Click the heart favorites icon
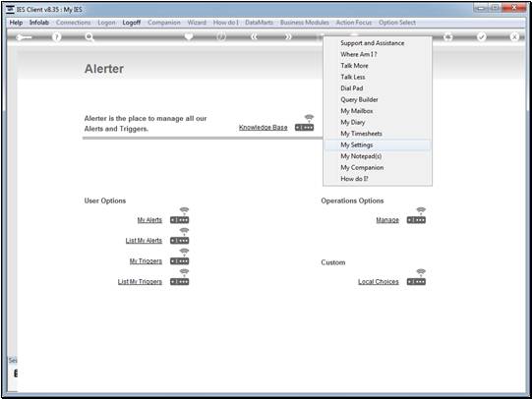Screen dimensions: 532x399 tap(189, 36)
